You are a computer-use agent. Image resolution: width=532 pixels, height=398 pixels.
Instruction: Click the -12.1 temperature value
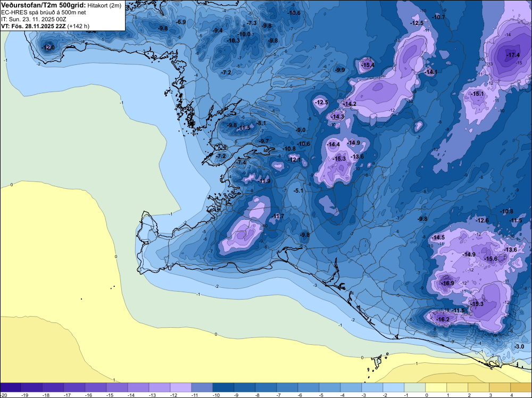[294, 160]
